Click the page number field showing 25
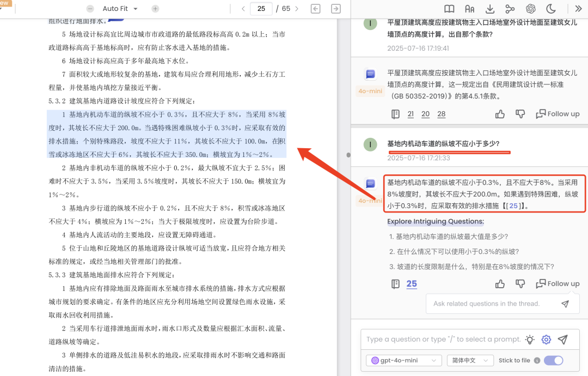This screenshot has width=588, height=376. [261, 9]
